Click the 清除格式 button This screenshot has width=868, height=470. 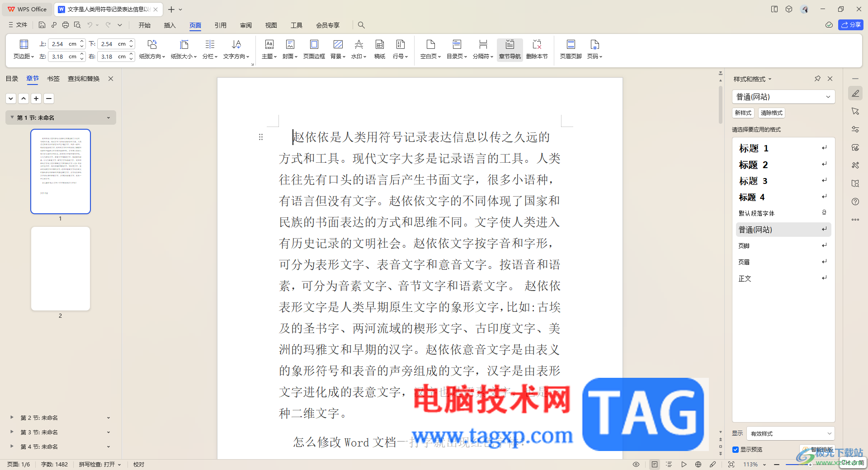[772, 113]
